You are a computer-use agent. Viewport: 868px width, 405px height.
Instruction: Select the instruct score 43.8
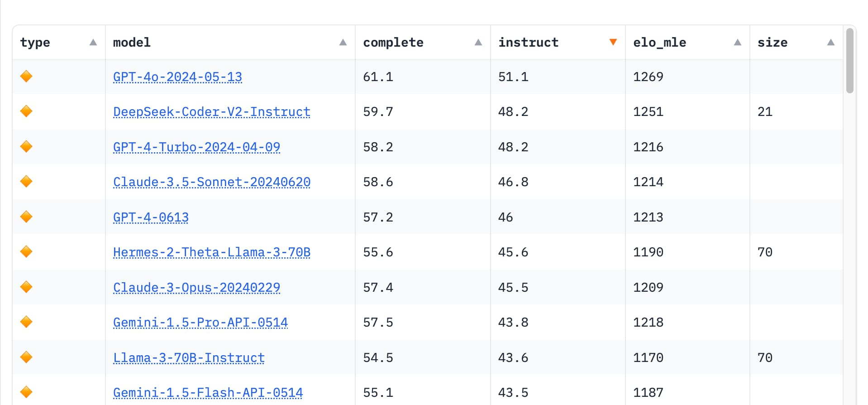pos(513,322)
